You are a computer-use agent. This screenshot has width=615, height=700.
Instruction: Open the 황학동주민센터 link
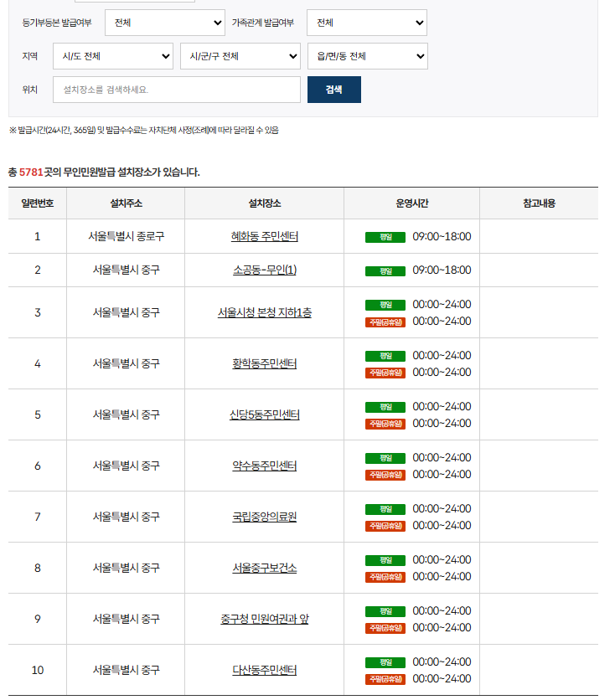[x=264, y=363]
